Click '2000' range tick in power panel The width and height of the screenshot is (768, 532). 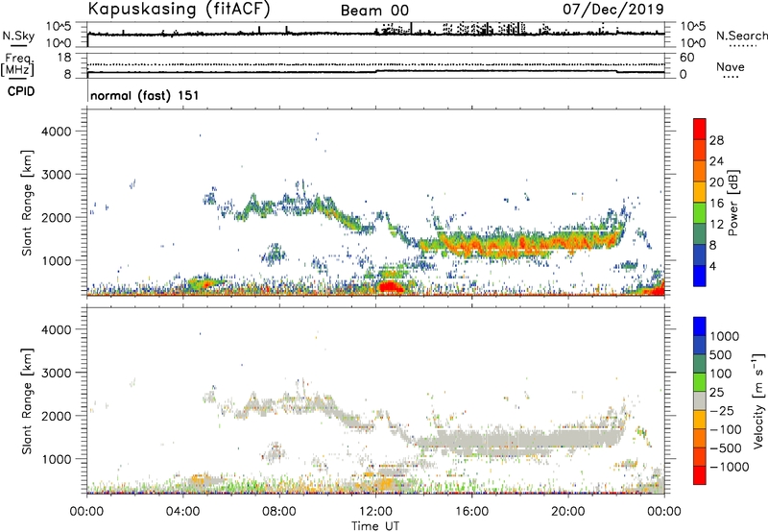tap(56, 217)
